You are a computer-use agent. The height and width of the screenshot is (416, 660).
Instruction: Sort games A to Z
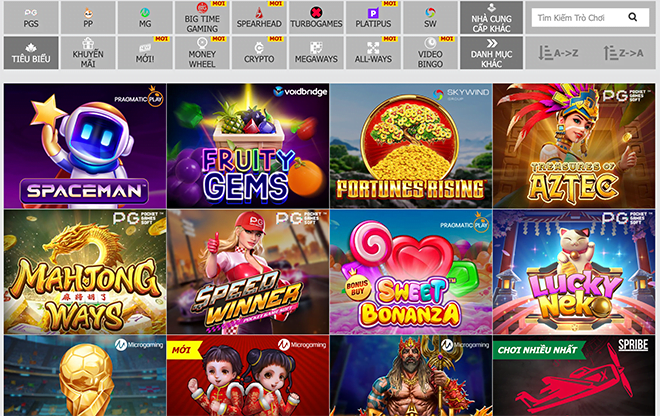(x=559, y=53)
